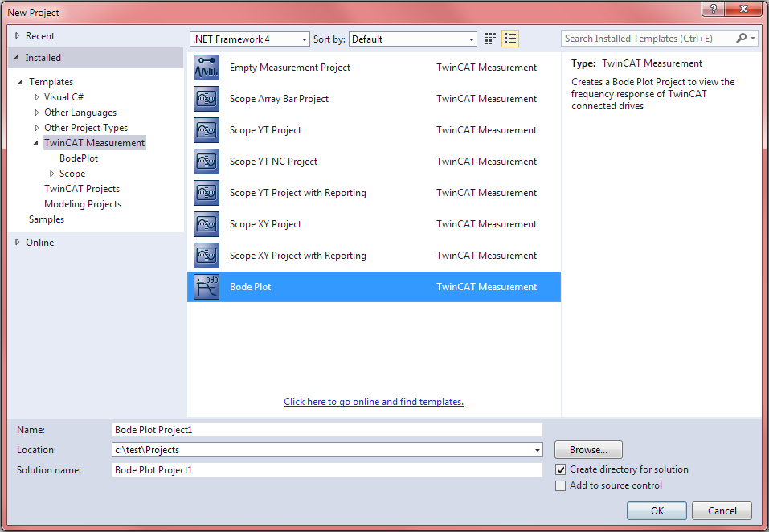This screenshot has width=769, height=532.
Task: Open the Location path dropdown arrow
Action: point(538,450)
